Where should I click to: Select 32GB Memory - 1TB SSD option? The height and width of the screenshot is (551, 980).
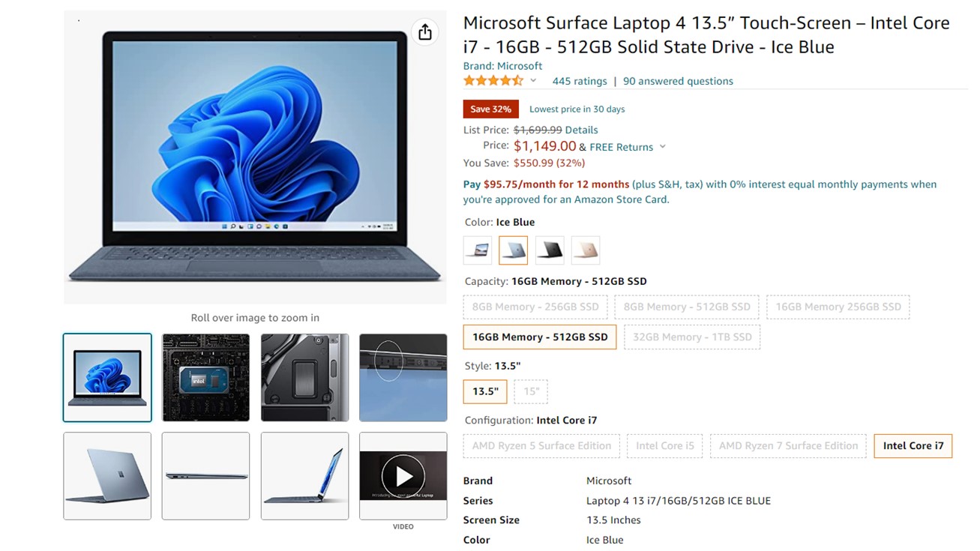(x=692, y=337)
